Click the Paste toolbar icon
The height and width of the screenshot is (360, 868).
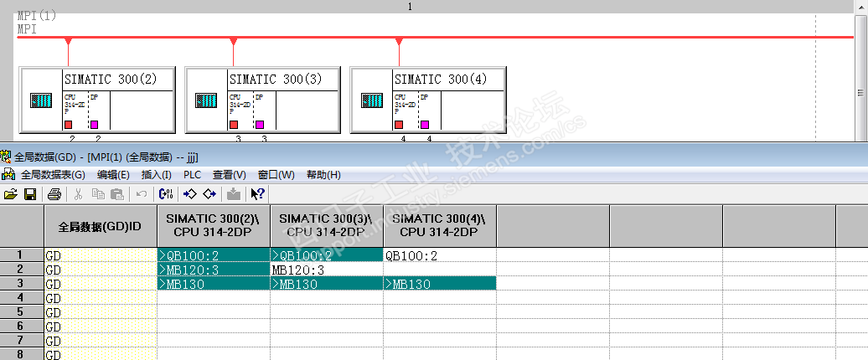tap(116, 194)
